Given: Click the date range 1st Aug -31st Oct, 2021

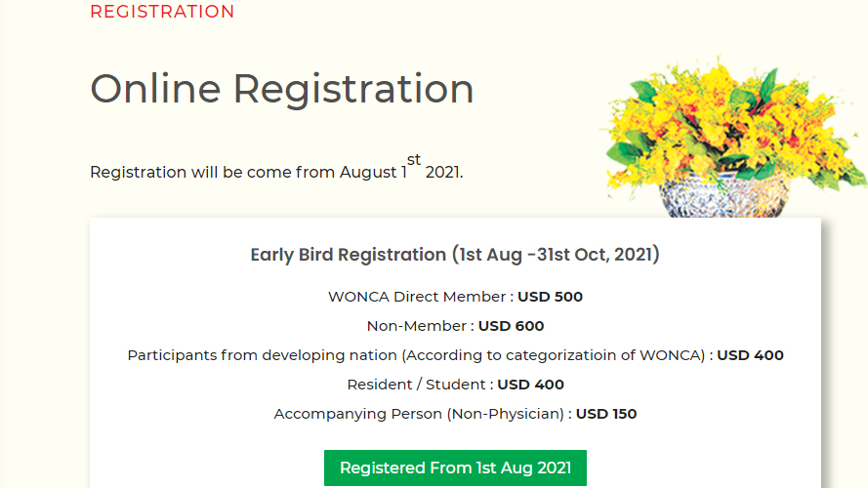Looking at the screenshot, I should (557, 255).
